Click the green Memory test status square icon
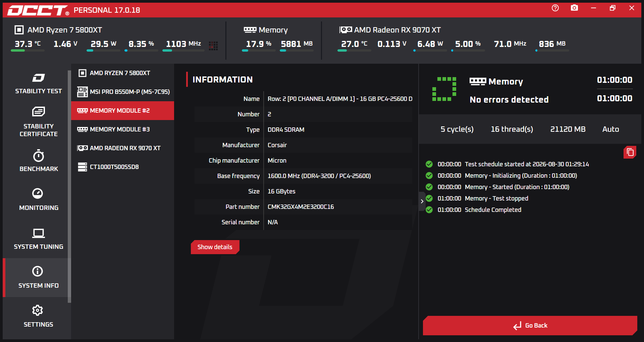Image resolution: width=644 pixels, height=342 pixels. [x=444, y=89]
